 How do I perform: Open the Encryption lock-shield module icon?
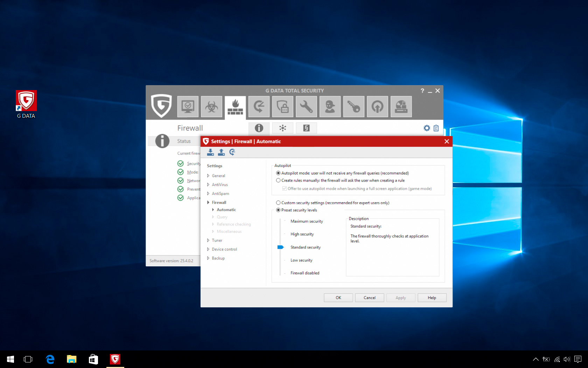pyautogui.click(x=283, y=107)
